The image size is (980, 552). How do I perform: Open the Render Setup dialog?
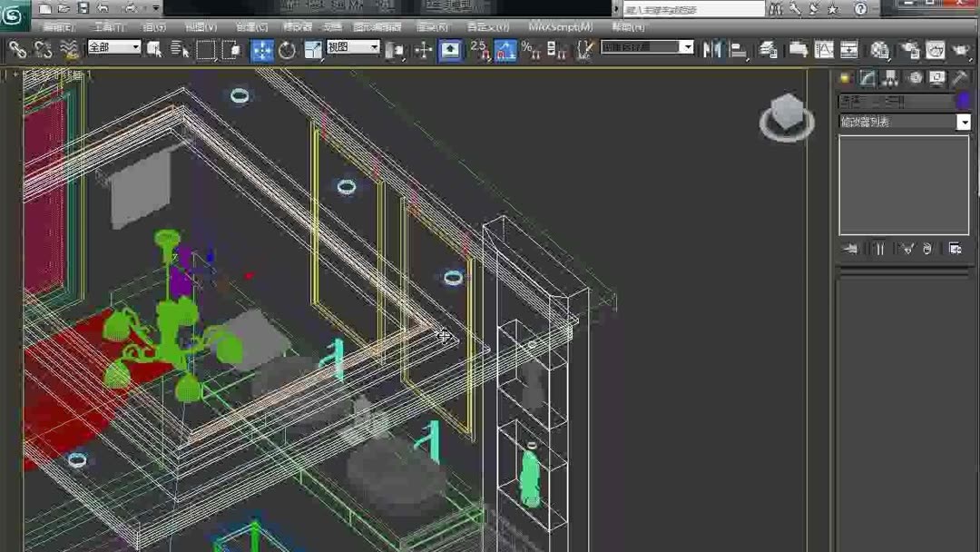(912, 50)
